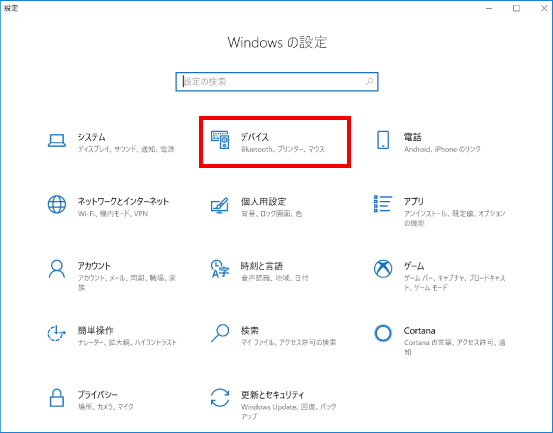The image size is (553, 433).
Task: Click the Cortana circle icon
Action: coord(383,333)
